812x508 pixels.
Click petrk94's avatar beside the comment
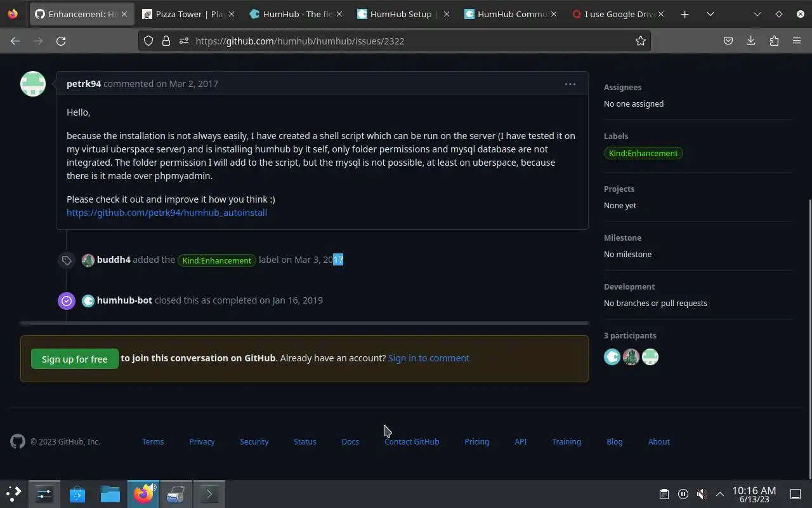pos(33,84)
